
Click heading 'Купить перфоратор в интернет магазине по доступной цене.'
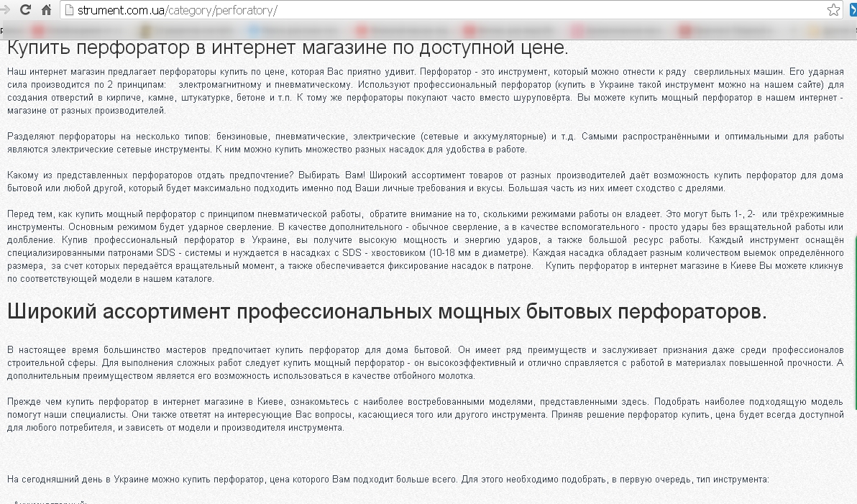click(288, 47)
